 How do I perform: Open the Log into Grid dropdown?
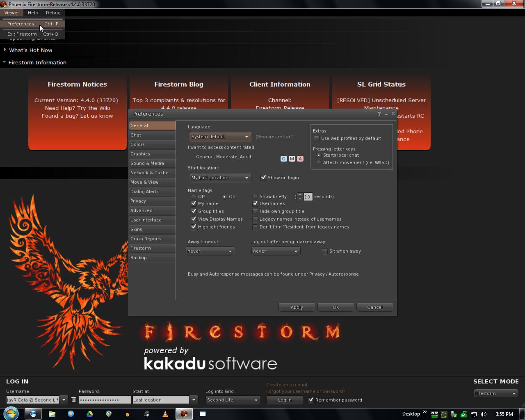point(233,400)
